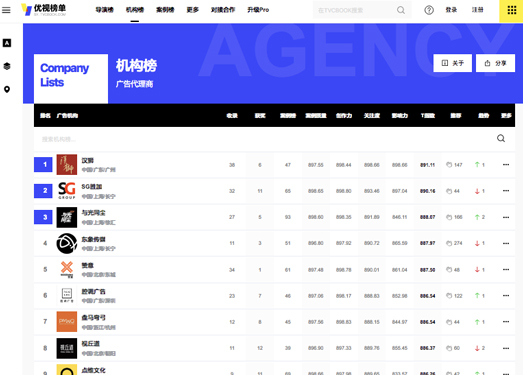Open more options for rank 3 与光同尘
This screenshot has width=523, height=375.
click(x=506, y=217)
